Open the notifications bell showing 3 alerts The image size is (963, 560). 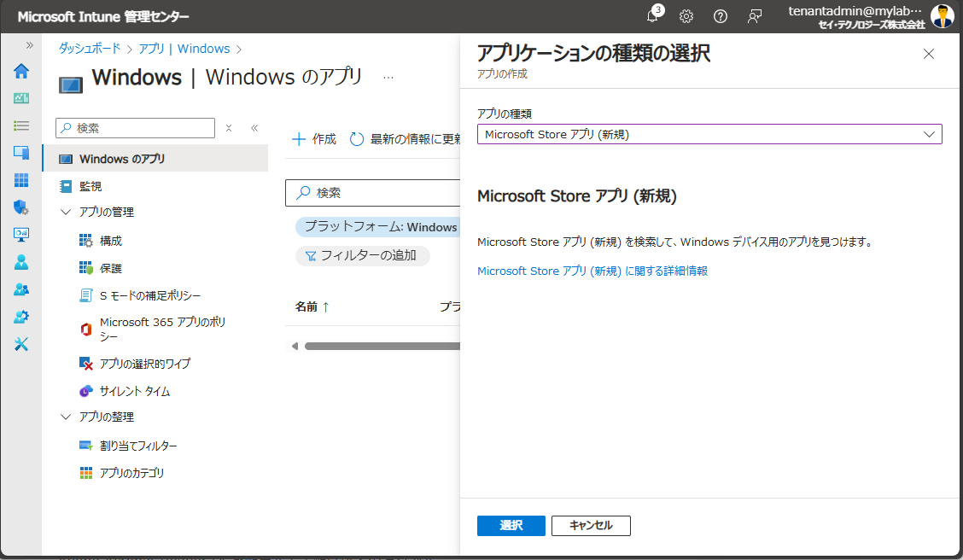point(651,16)
